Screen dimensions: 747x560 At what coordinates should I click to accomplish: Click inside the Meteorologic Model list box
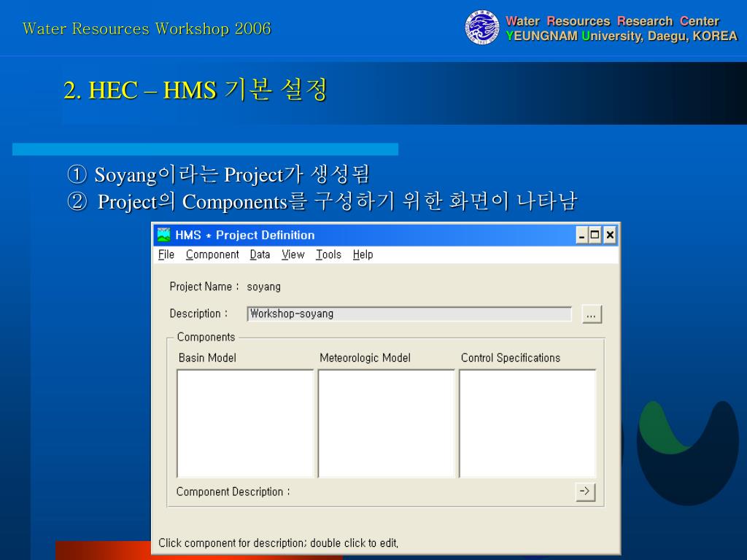click(x=387, y=424)
